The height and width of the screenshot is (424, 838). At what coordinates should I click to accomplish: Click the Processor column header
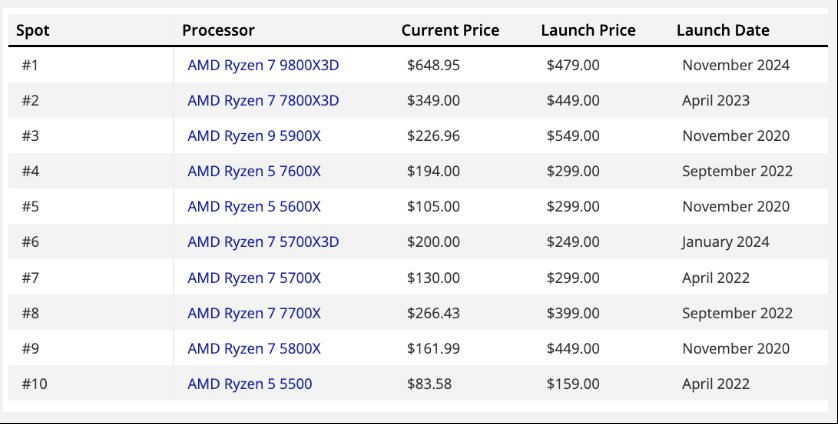[x=218, y=30]
